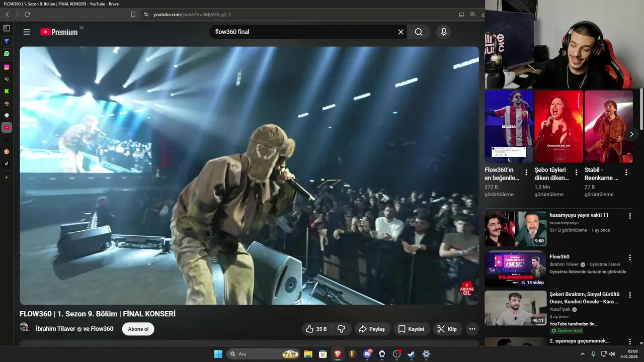
Task: Click the install/cast icon in address bar
Action: [x=461, y=15]
